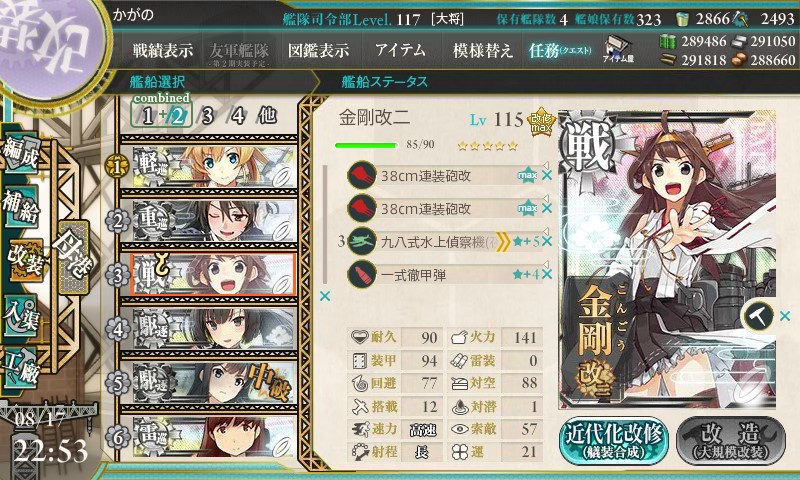Click the 一式徹甲弾 shell equipment icon
Image resolution: width=800 pixels, height=480 pixels.
362,274
